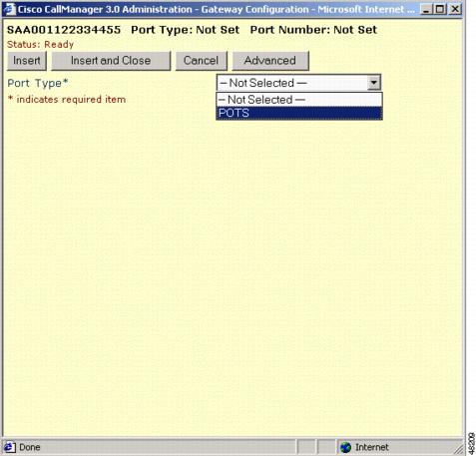The width and height of the screenshot is (476, 456).
Task: Click the Internet zone label
Action: coord(371,447)
